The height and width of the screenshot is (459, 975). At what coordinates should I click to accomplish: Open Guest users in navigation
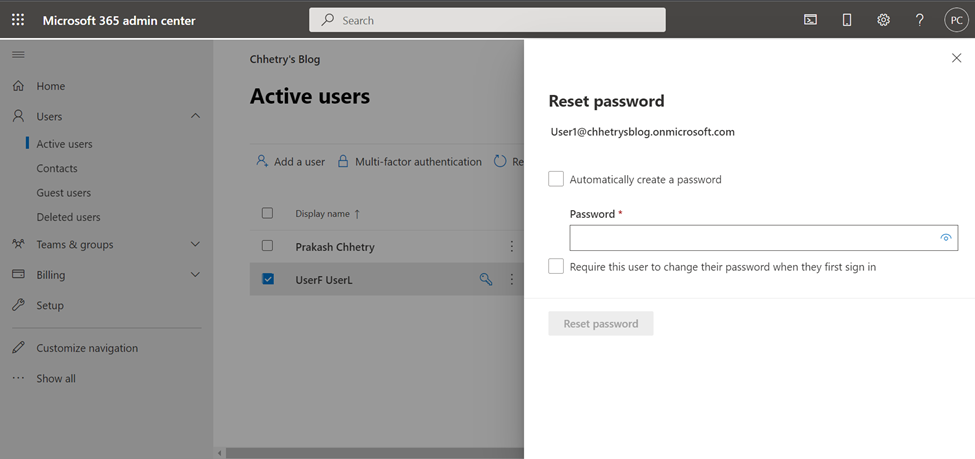63,193
